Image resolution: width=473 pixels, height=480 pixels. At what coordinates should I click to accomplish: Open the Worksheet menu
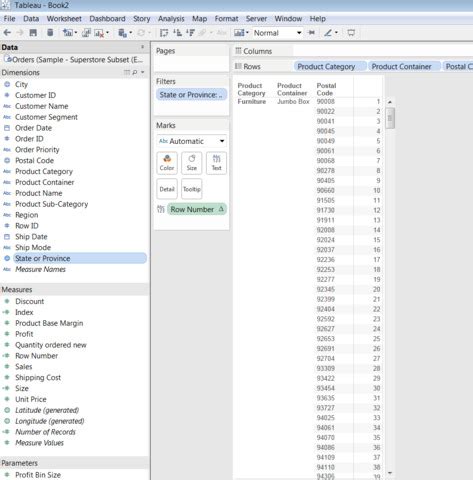pos(64,19)
